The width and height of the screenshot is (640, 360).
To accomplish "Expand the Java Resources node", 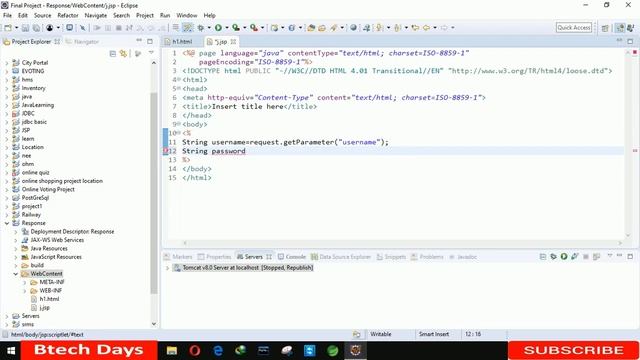I will (x=16, y=249).
